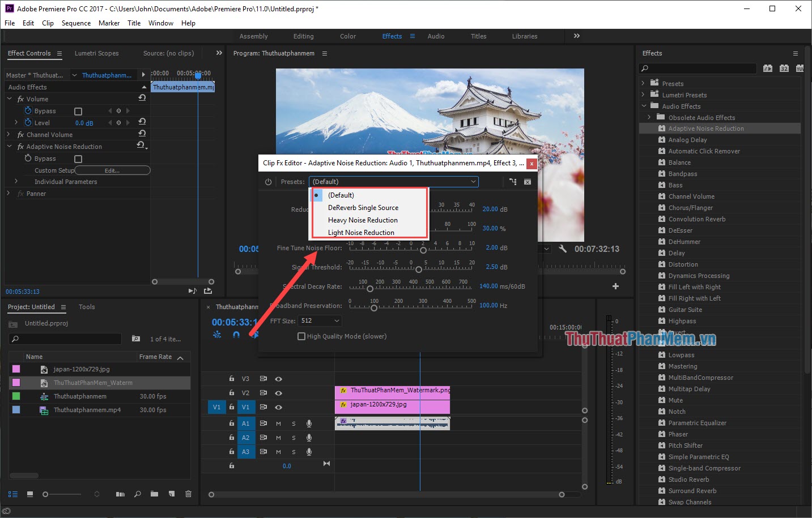Expand the Obsolete Audio Effects folder
812x518 pixels.
(x=649, y=117)
